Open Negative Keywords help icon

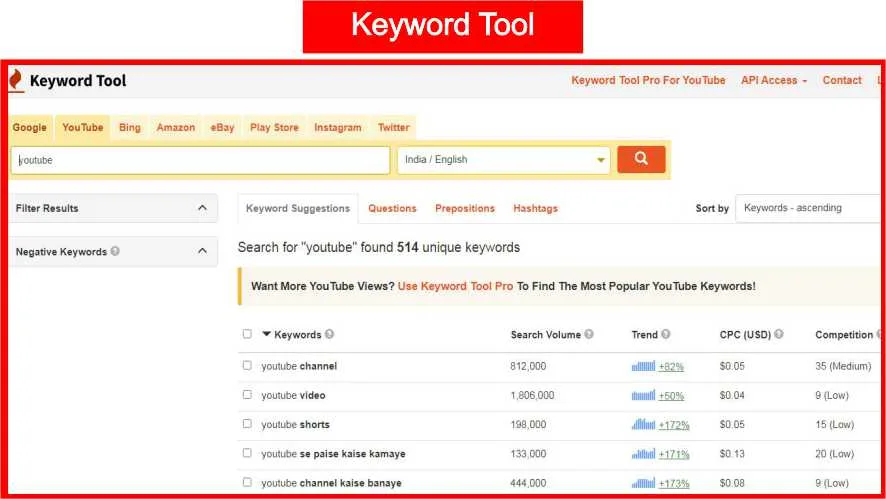[115, 251]
